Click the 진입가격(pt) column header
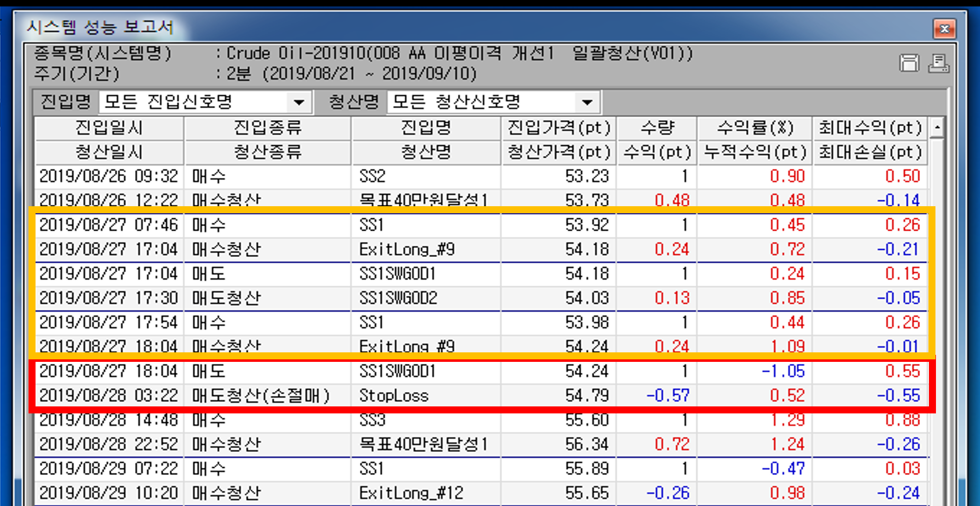The image size is (980, 506). [x=559, y=128]
